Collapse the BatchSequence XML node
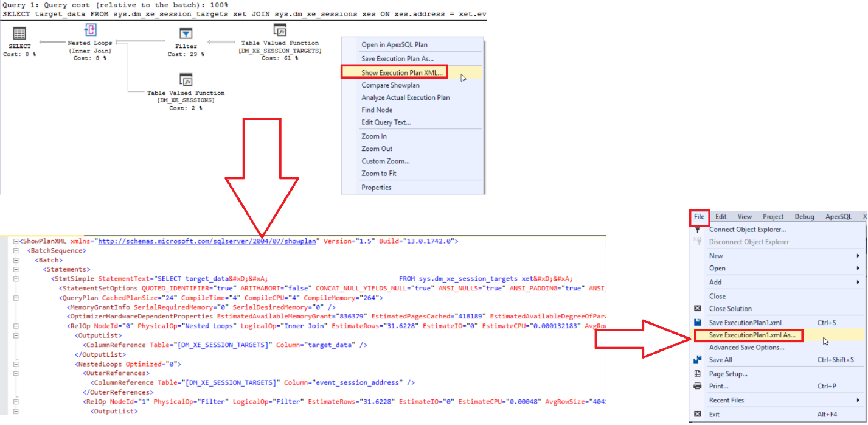This screenshot has width=868, height=425. [15, 250]
